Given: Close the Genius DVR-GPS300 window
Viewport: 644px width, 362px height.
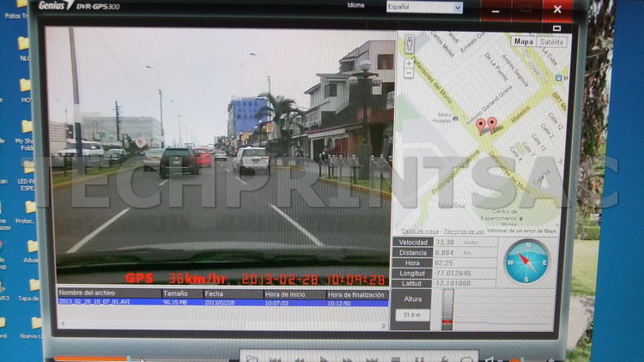Looking at the screenshot, I should pyautogui.click(x=557, y=9).
